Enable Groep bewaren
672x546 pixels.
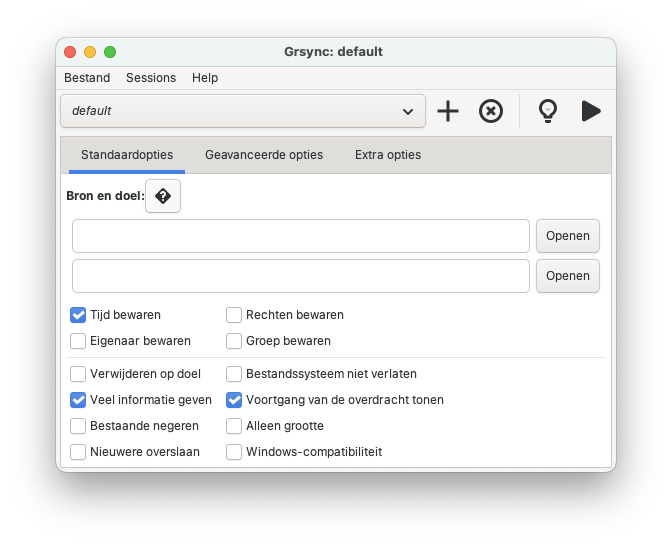234,341
